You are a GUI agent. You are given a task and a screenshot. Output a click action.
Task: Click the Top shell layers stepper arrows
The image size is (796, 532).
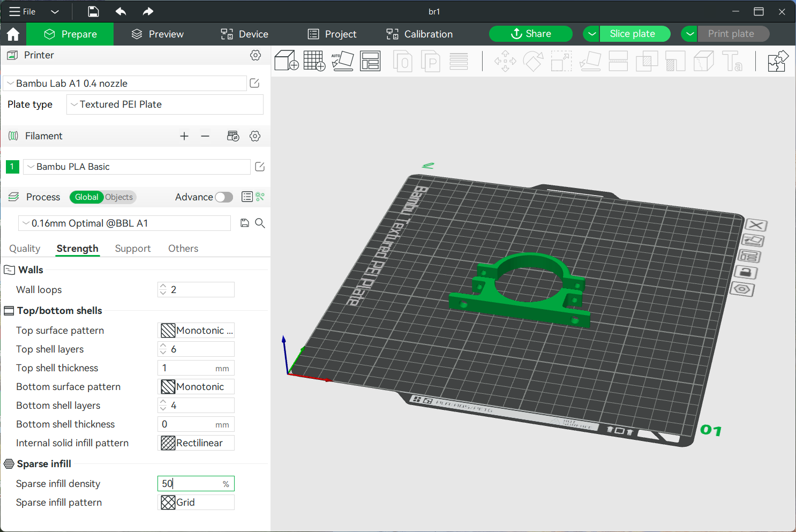click(163, 349)
